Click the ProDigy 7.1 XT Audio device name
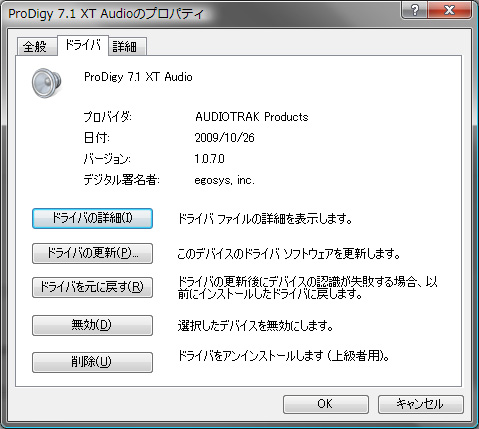The height and width of the screenshot is (429, 479). (x=138, y=77)
